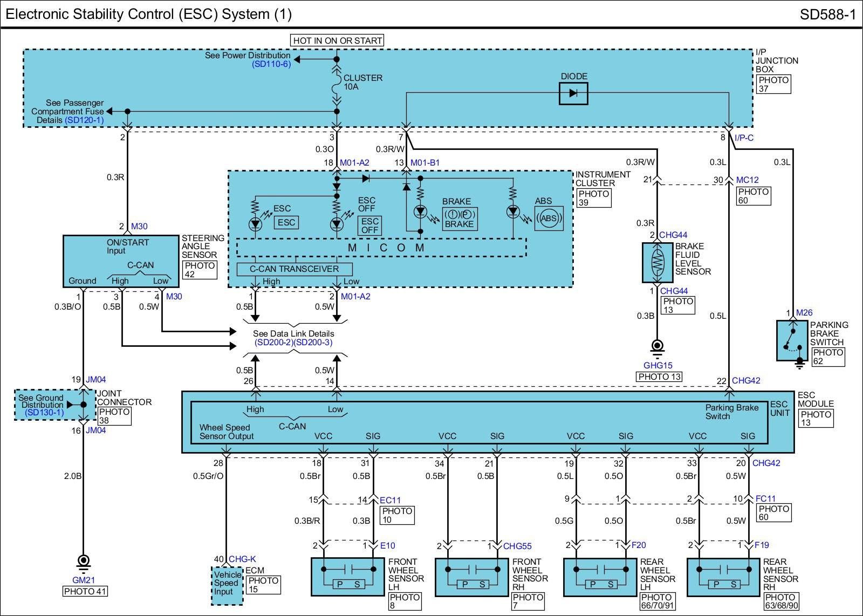Click the ABS warning lamp icon

(x=549, y=218)
